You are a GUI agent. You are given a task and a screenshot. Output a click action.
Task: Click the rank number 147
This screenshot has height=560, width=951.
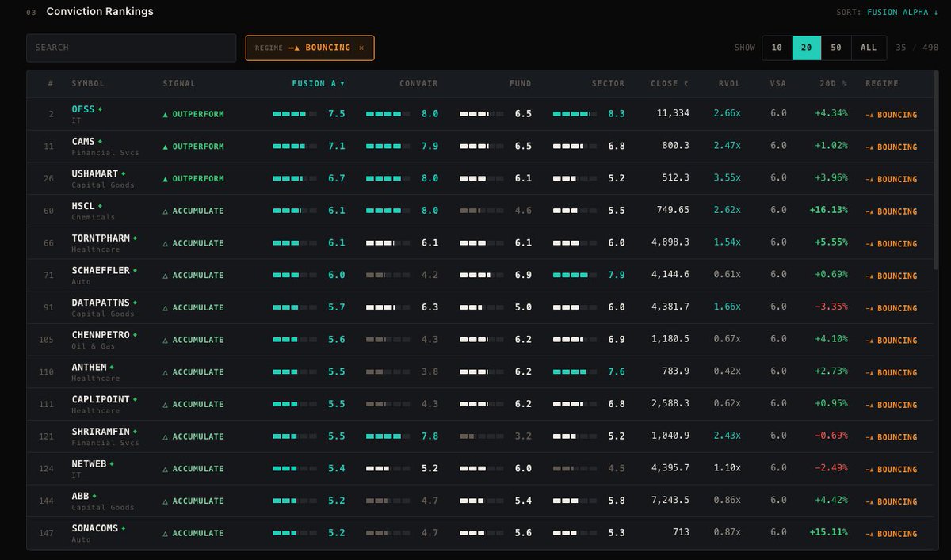coord(46,533)
